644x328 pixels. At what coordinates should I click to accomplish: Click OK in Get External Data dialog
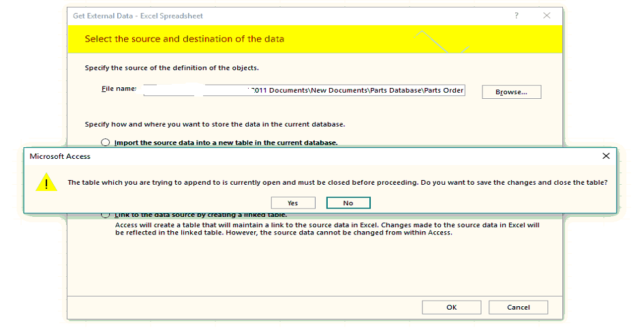tap(451, 308)
